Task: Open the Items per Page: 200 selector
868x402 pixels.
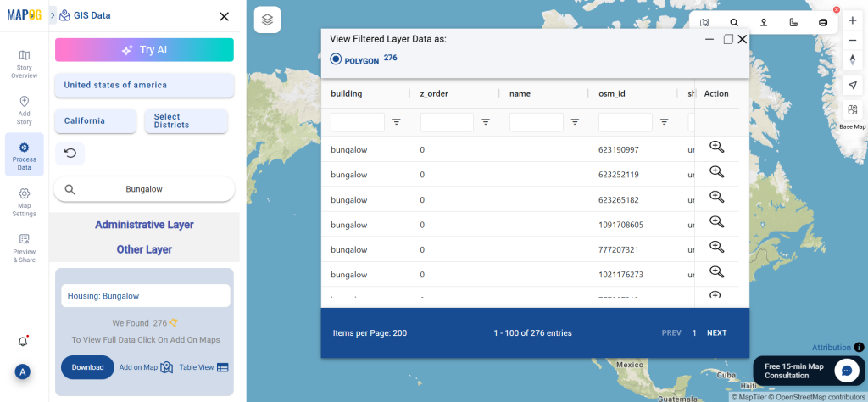Action: point(370,333)
